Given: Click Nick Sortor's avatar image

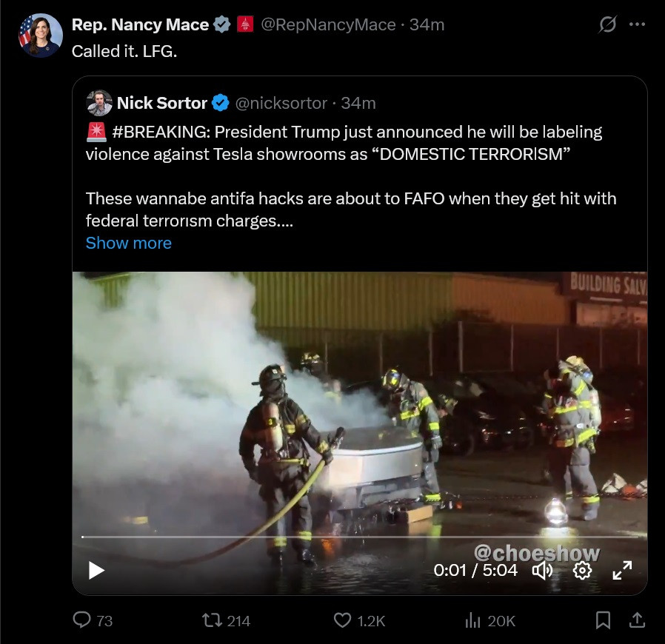Looking at the screenshot, I should click(99, 103).
